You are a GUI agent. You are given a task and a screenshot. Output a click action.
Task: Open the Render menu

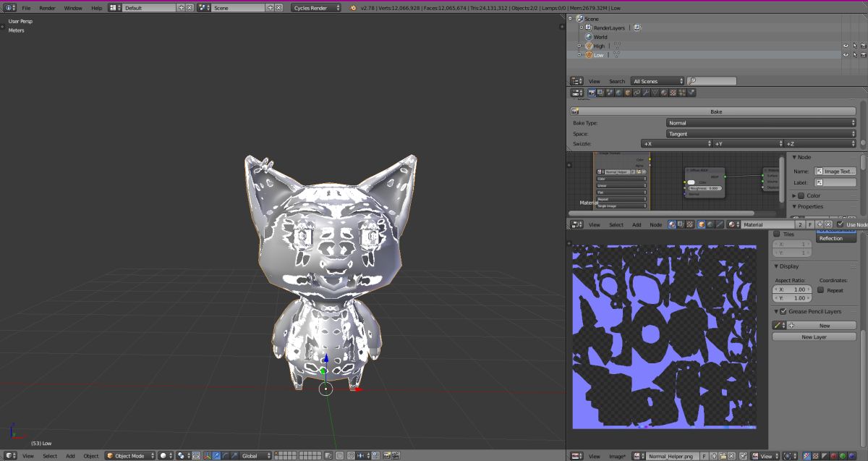47,7
